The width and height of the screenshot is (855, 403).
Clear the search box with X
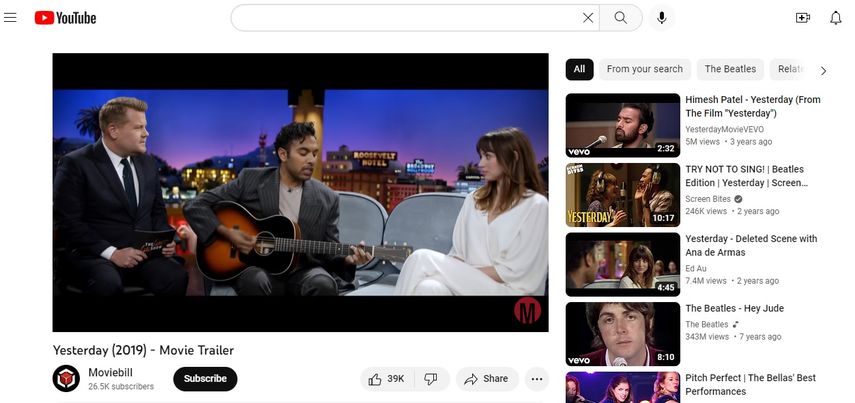(588, 18)
